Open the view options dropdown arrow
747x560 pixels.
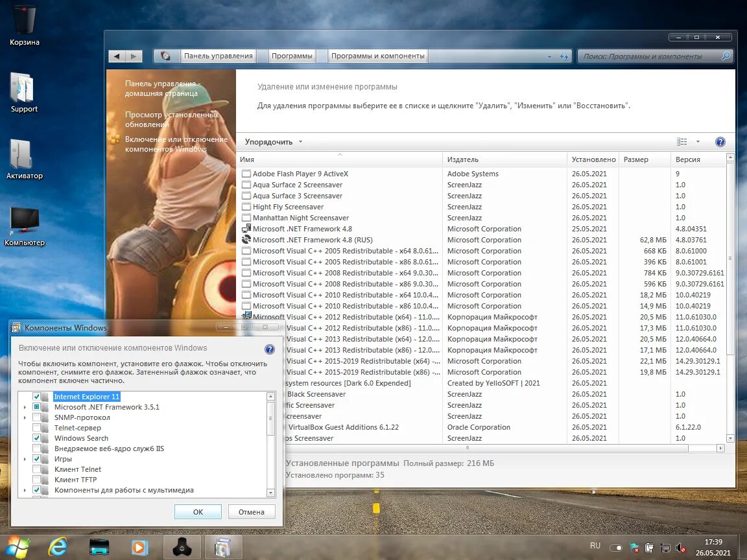tap(698, 141)
